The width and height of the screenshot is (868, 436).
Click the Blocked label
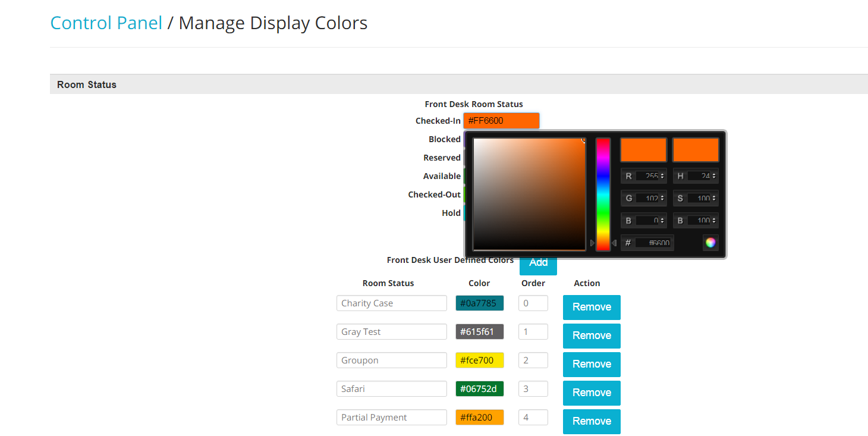tap(445, 139)
